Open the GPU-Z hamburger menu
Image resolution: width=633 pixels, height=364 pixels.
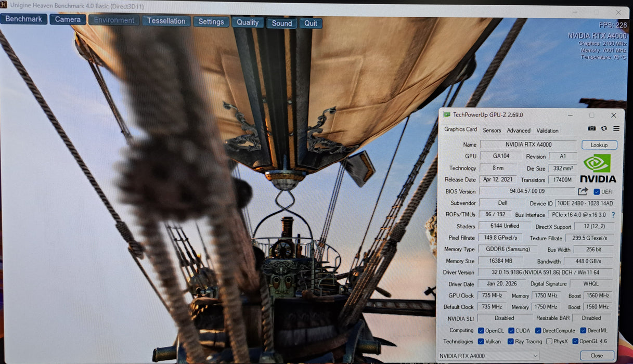pyautogui.click(x=616, y=128)
